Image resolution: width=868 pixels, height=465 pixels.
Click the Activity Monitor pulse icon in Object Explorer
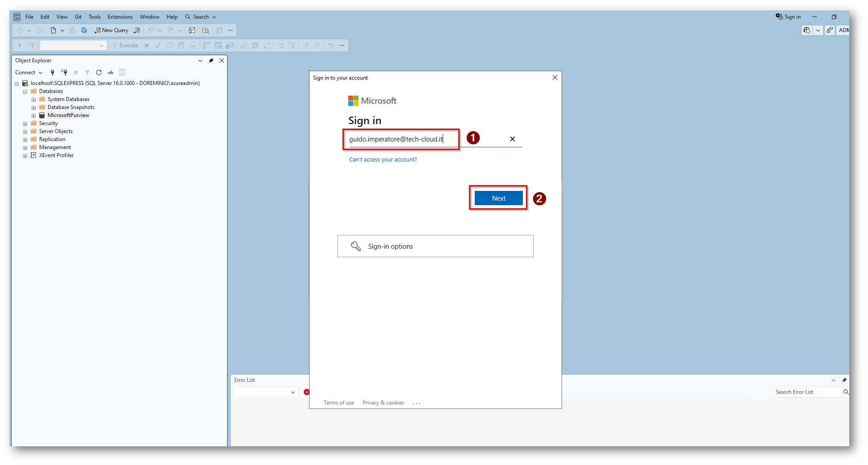pyautogui.click(x=110, y=73)
